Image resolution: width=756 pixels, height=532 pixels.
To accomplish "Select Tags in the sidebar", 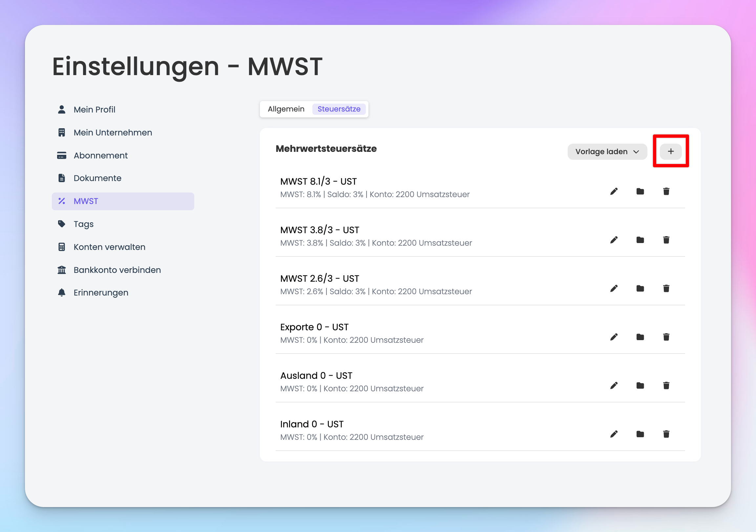I will tap(83, 224).
